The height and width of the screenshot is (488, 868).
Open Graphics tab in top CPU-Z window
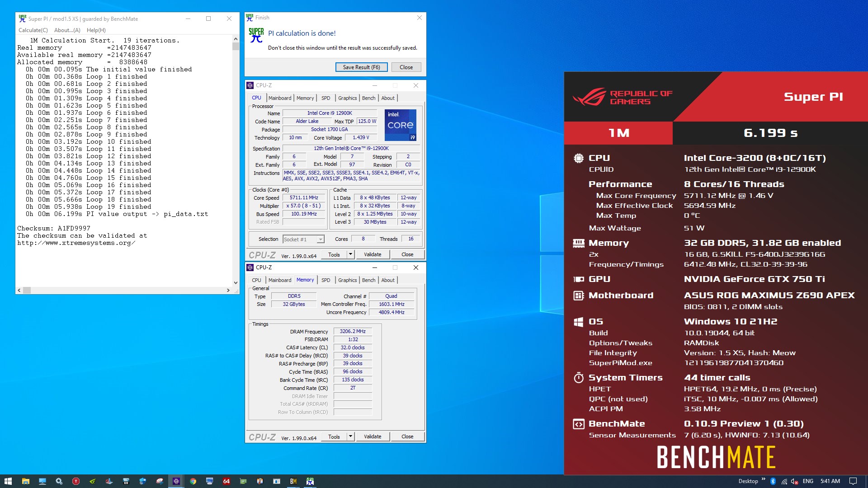[348, 98]
